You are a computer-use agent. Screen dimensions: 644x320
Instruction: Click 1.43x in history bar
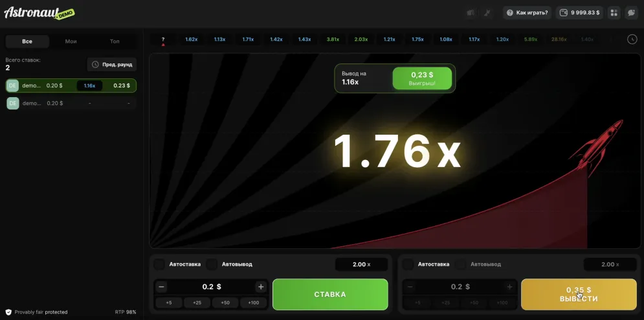click(304, 40)
